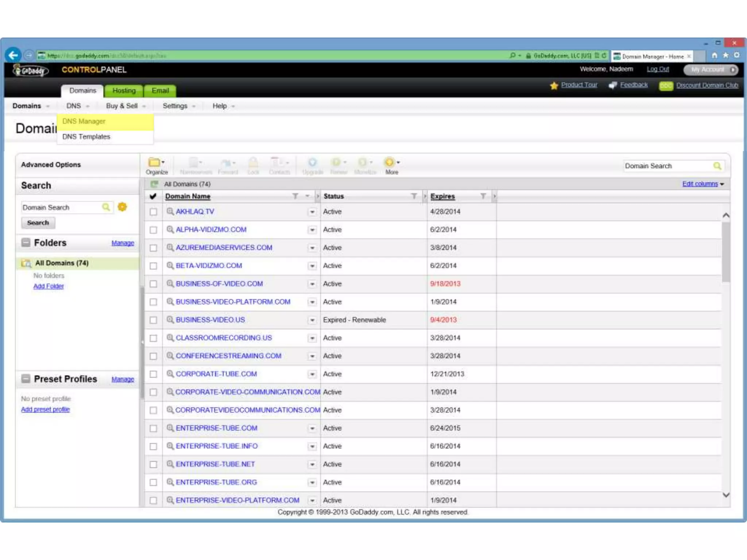Collapse the Folders section toggle icon

tap(26, 243)
